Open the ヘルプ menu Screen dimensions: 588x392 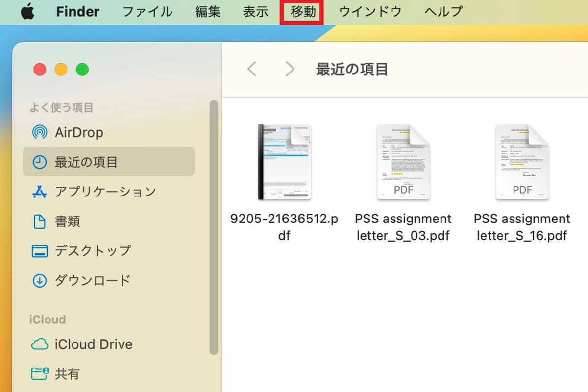[x=443, y=12]
